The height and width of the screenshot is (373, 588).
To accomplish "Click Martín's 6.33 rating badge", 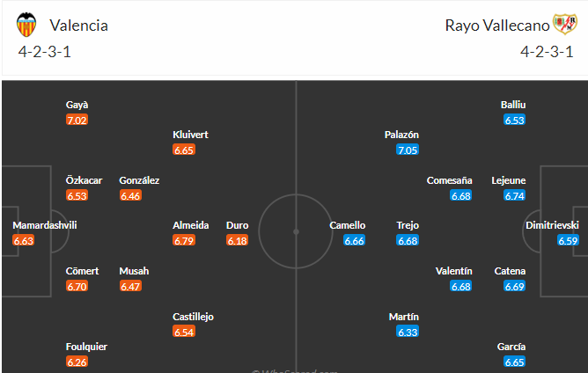I will pos(408,332).
